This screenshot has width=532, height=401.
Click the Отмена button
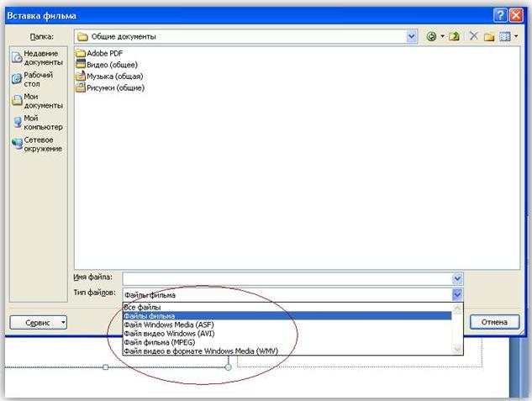click(x=494, y=322)
